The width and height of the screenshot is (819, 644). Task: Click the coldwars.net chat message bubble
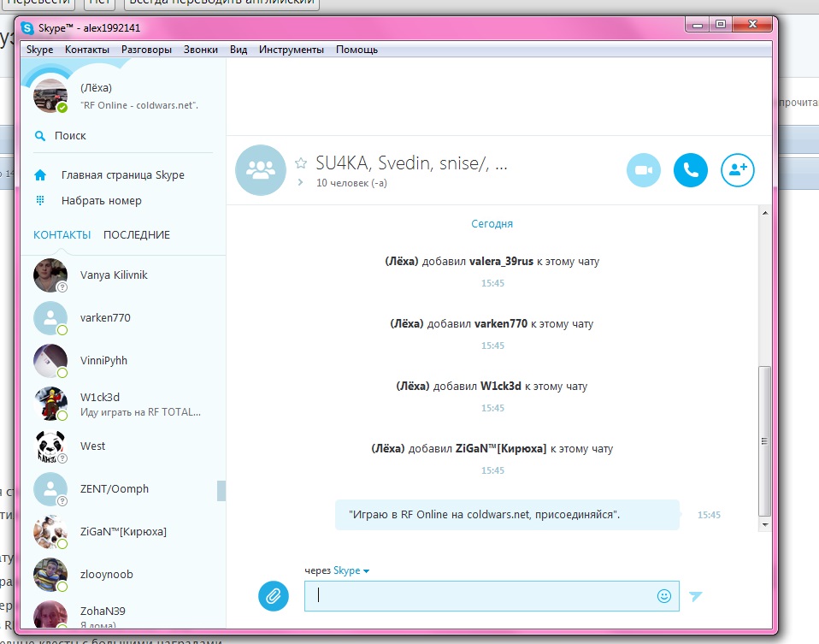click(x=507, y=515)
